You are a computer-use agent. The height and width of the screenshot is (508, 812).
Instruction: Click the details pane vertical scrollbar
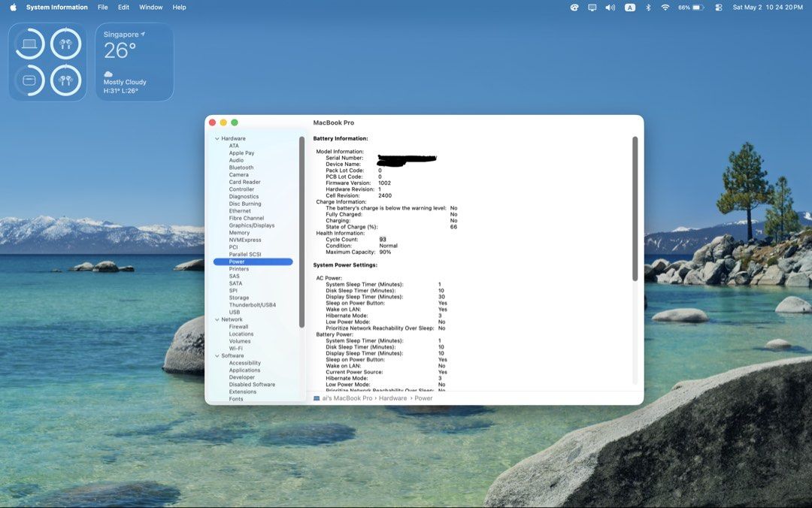point(635,209)
